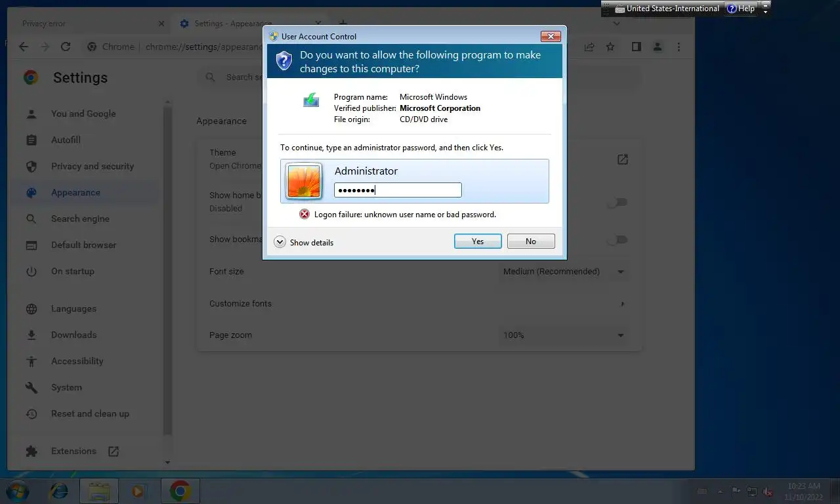
Task: Select the Administrator account picture
Action: tap(304, 180)
